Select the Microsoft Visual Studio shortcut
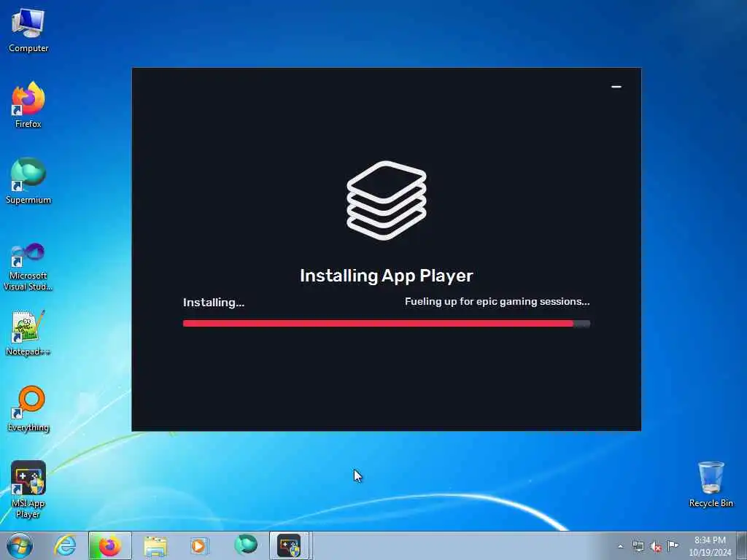Viewport: 747px width, 560px height. click(x=28, y=267)
